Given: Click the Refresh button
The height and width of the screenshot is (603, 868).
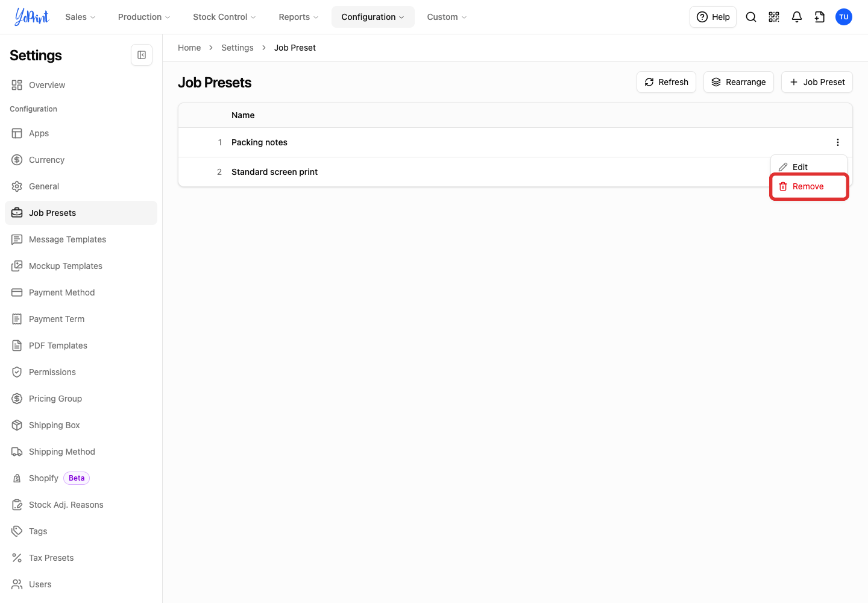Looking at the screenshot, I should 666,82.
